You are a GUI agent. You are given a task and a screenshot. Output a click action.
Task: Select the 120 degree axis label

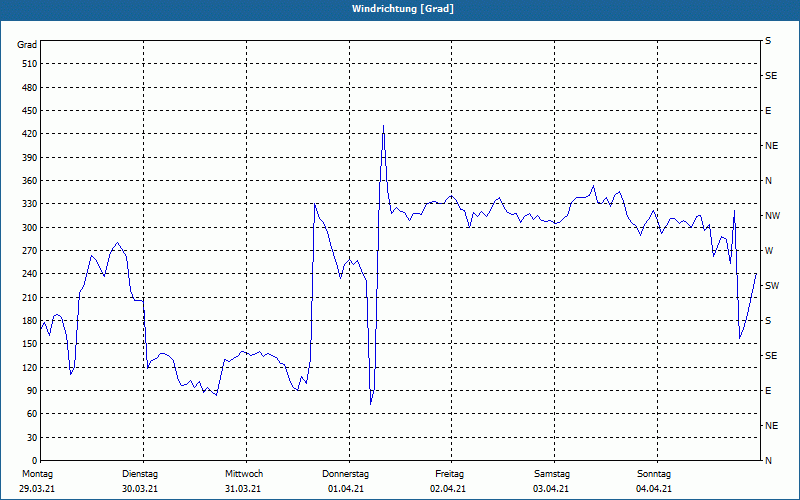coord(30,367)
